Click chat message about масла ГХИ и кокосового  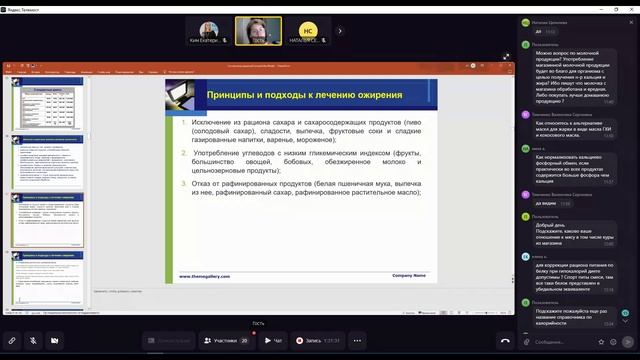(x=574, y=129)
